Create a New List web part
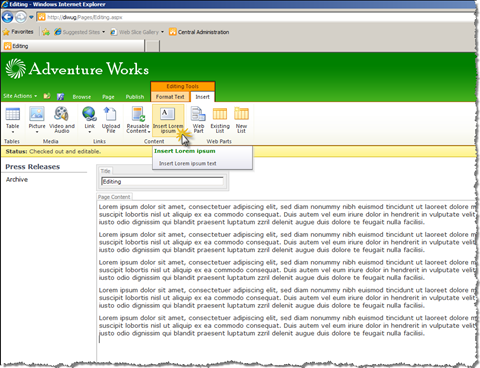The image size is (480, 368). 241,119
